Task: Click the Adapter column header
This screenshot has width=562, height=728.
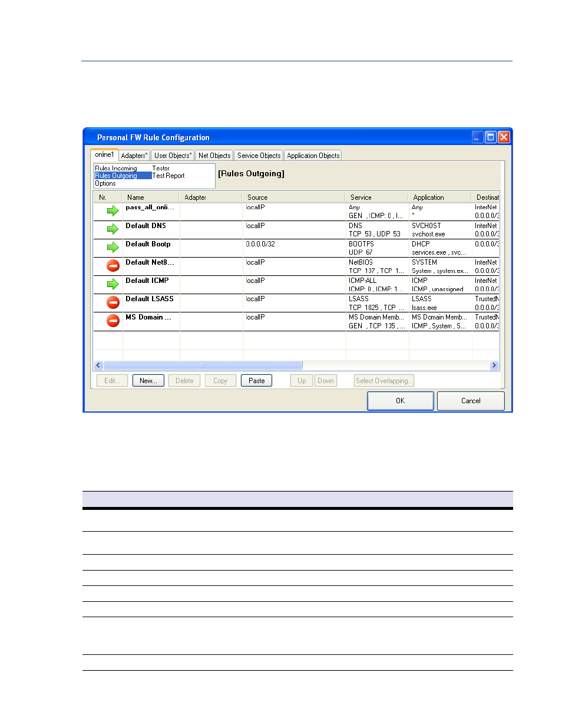Action: click(210, 197)
